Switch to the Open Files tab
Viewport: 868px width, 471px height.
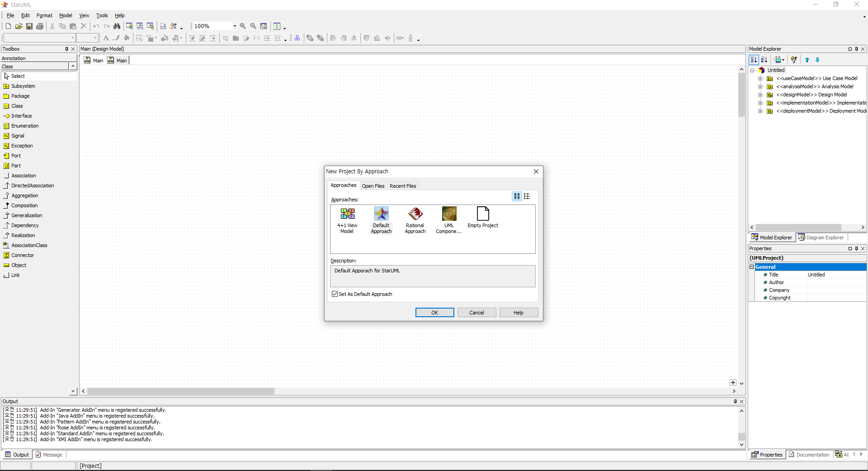tap(373, 186)
